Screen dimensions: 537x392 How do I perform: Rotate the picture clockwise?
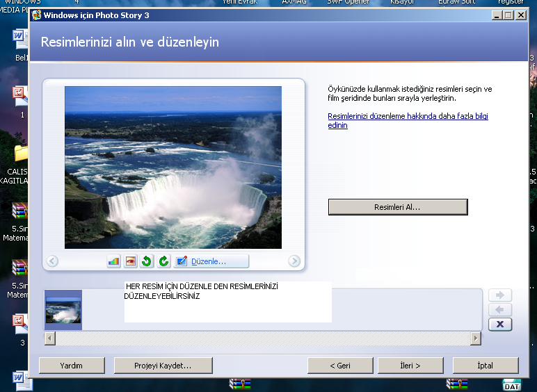click(x=163, y=261)
